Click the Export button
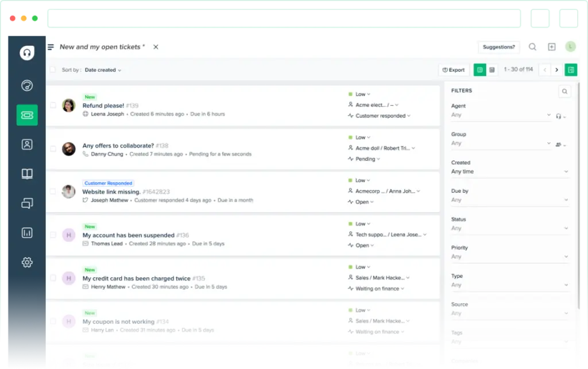Viewport: 588px width, 369px height. tap(454, 69)
